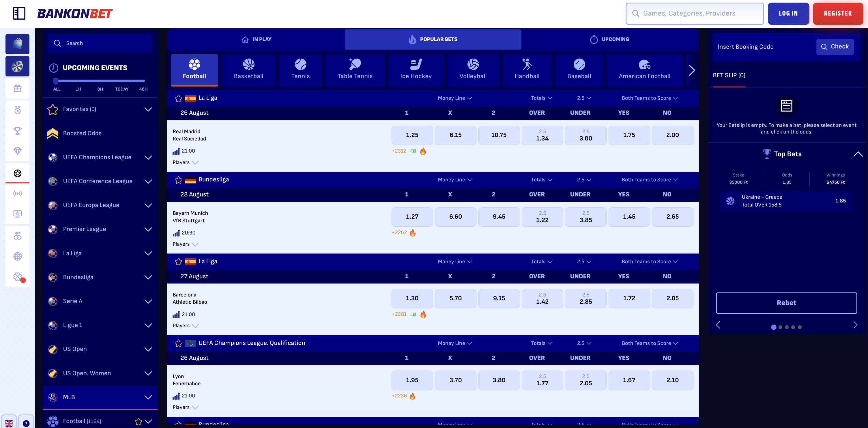This screenshot has height=428, width=868.
Task: Favorite the La Liga 27 August star
Action: pyautogui.click(x=179, y=262)
